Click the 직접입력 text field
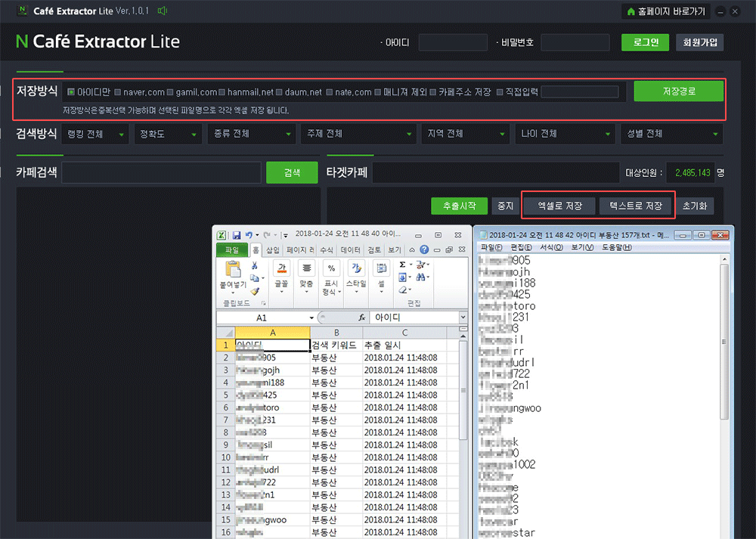The height and width of the screenshot is (539, 756). click(x=580, y=91)
